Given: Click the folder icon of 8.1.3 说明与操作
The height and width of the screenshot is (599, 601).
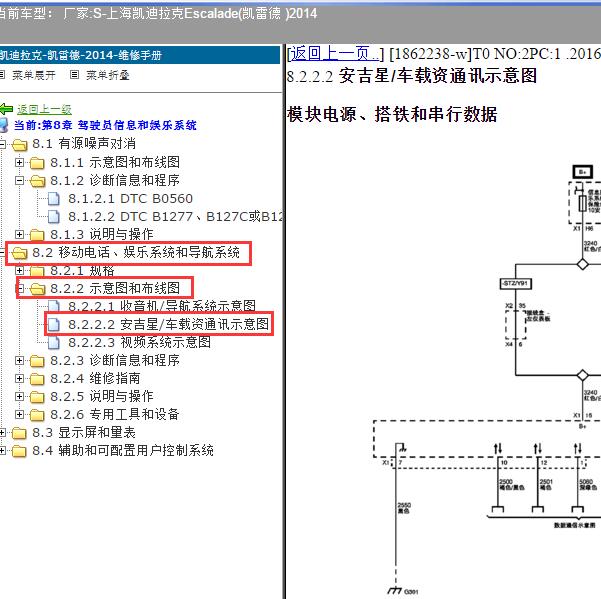Looking at the screenshot, I should [x=37, y=235].
